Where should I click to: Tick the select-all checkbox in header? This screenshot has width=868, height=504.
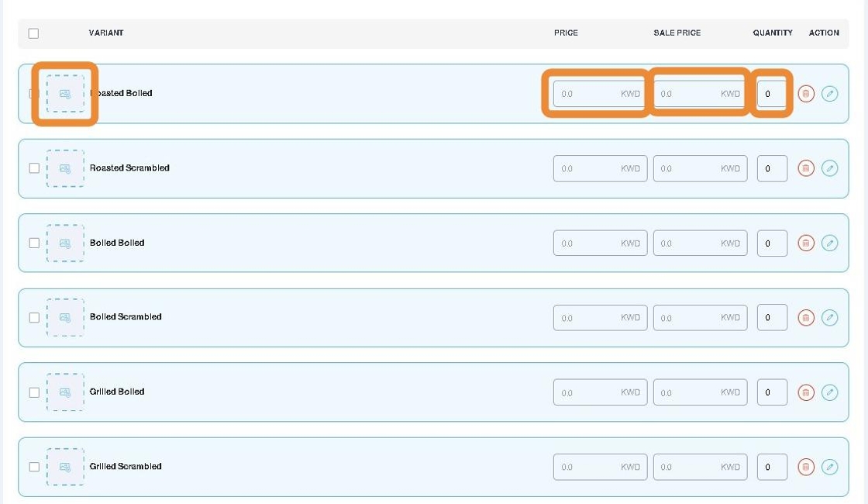34,33
